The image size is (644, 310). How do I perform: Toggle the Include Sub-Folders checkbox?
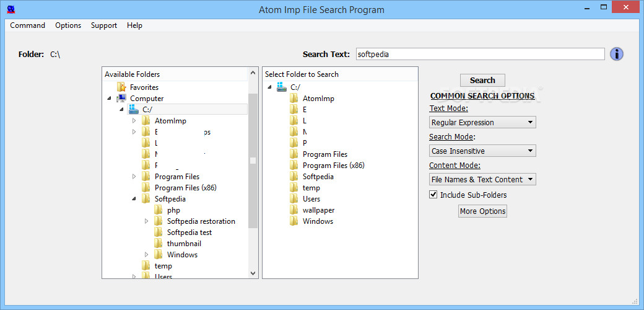point(433,195)
